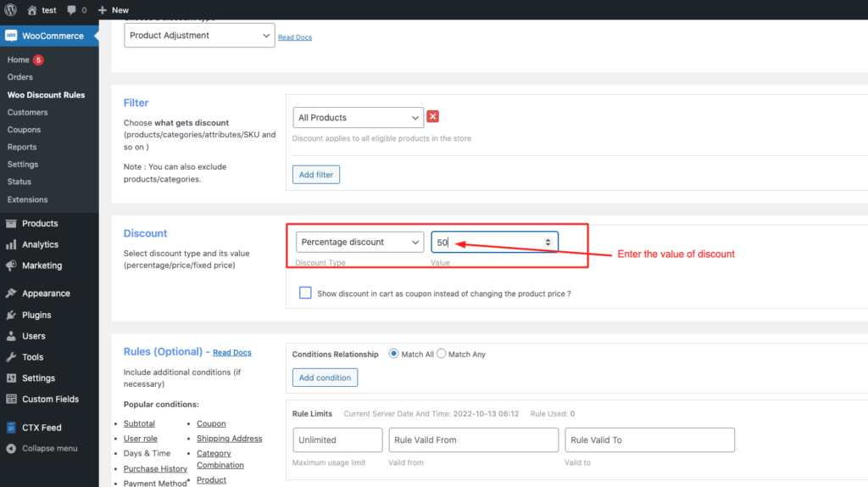Click the Tools wrench icon

(x=11, y=357)
